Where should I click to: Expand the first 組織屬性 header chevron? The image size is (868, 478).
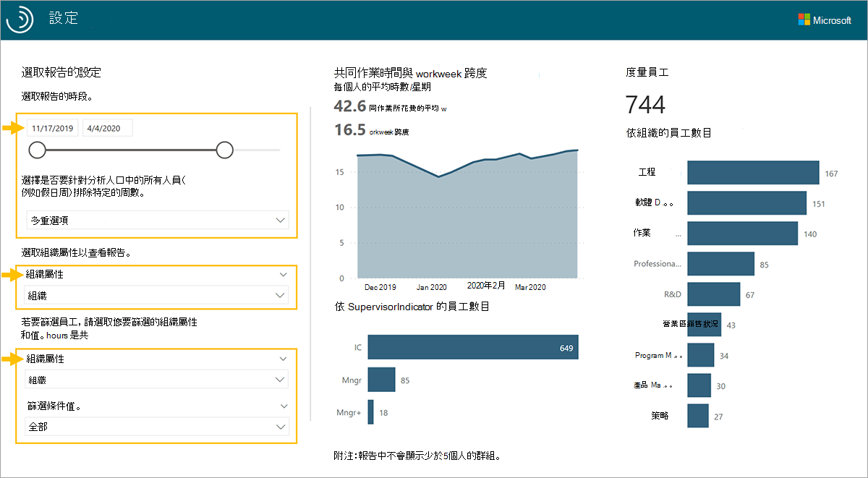283,274
